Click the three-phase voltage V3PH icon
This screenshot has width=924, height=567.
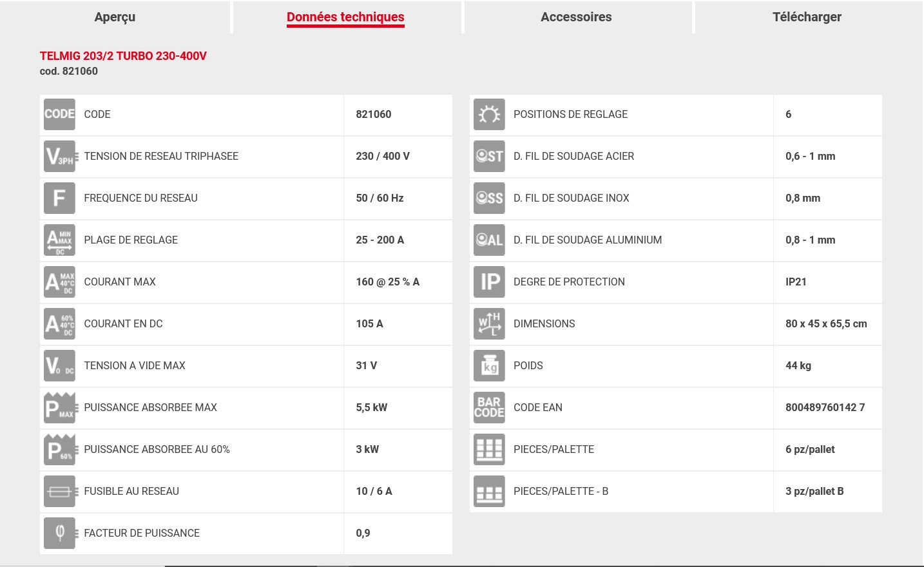click(59, 157)
